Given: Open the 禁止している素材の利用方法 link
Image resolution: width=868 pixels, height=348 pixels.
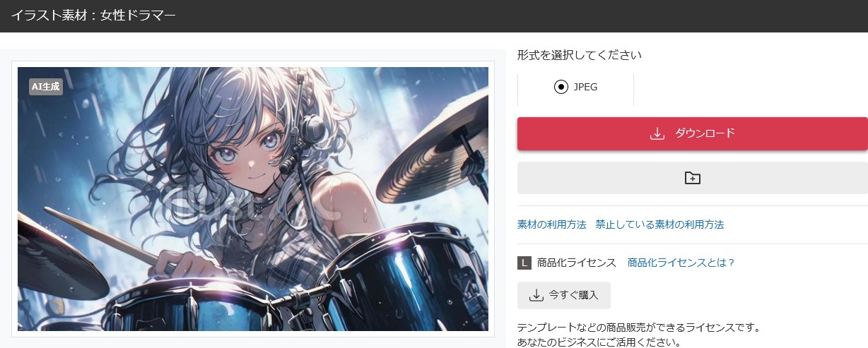Looking at the screenshot, I should [x=659, y=224].
